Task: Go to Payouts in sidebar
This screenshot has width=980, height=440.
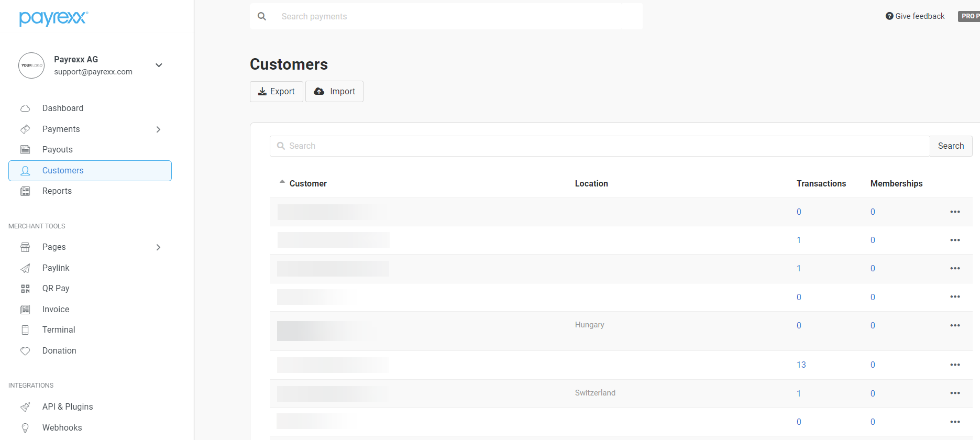Action: 58,149
